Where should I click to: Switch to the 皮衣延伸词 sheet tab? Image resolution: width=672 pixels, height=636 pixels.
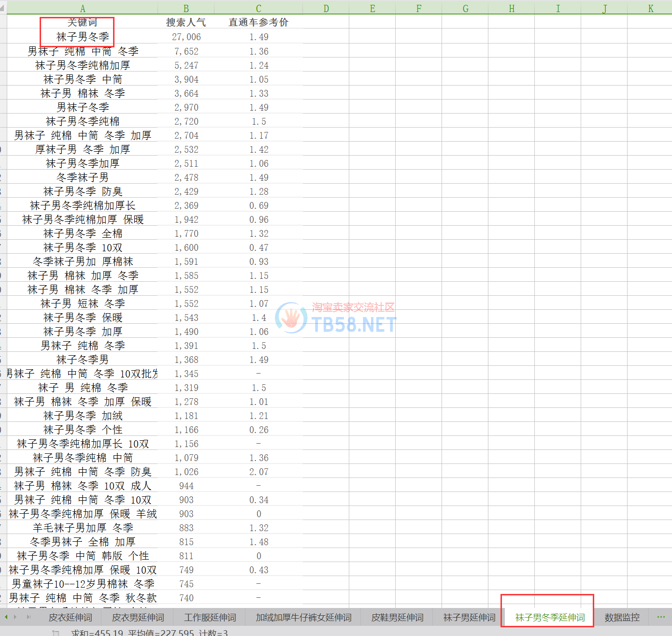[71, 618]
